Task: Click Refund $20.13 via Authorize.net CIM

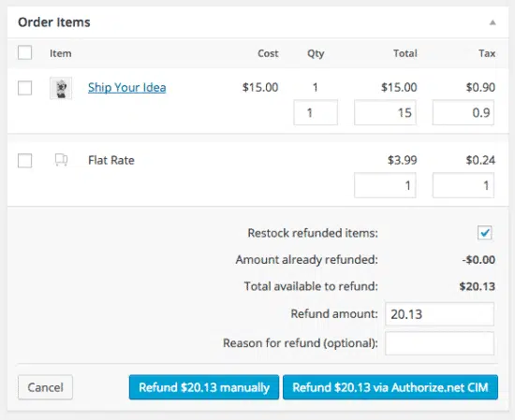Action: pyautogui.click(x=390, y=387)
